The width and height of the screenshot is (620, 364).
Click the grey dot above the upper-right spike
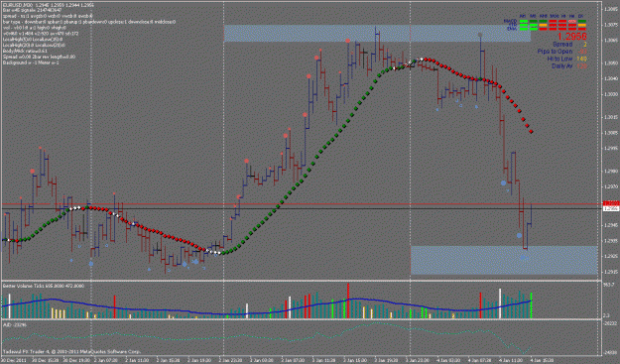pyautogui.click(x=480, y=35)
